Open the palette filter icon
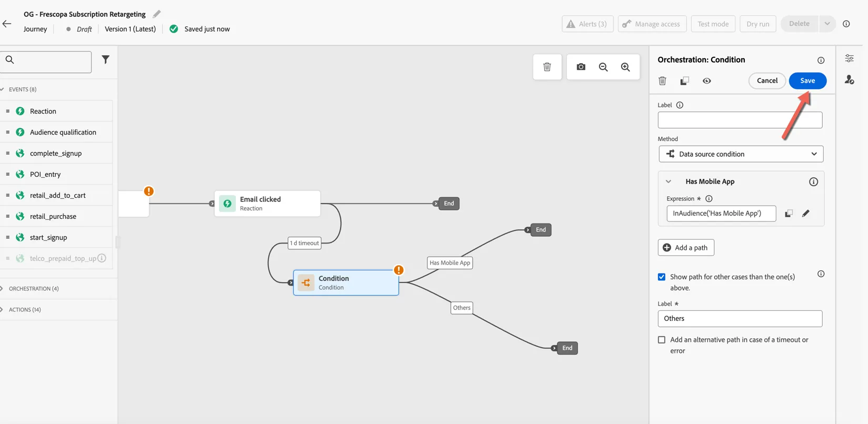Screen dimensions: 868x424 click(105, 59)
